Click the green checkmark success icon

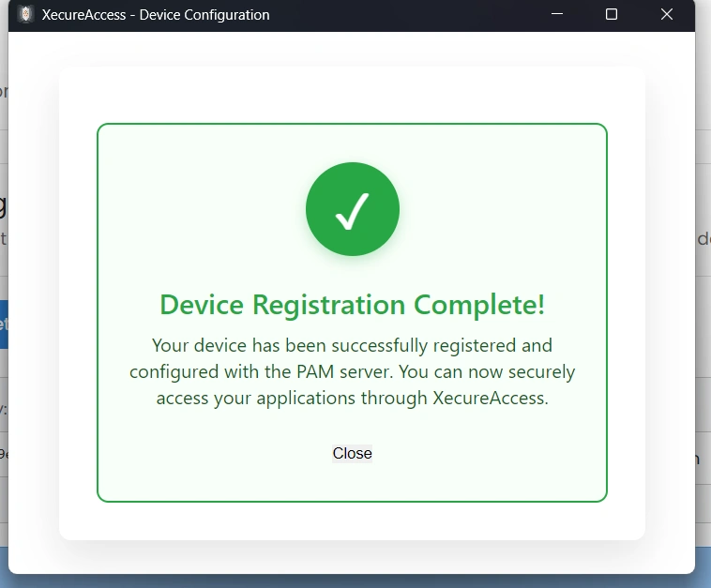tap(353, 209)
